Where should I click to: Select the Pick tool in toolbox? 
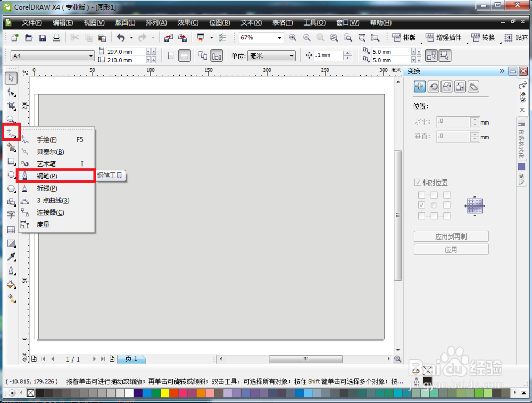(11, 78)
